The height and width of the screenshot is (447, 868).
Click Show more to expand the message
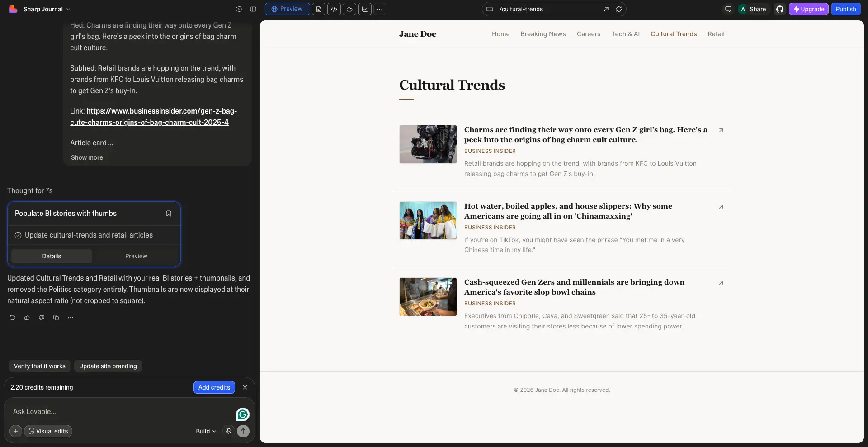pyautogui.click(x=87, y=157)
